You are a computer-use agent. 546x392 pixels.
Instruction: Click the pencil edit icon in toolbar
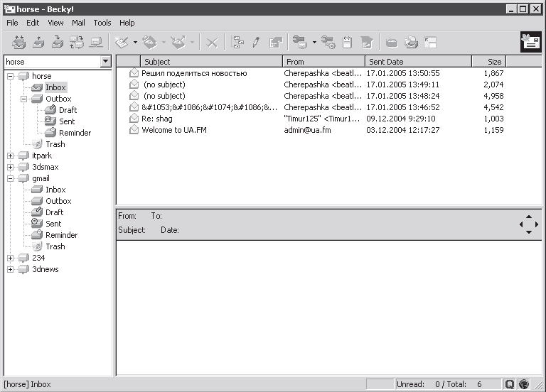click(x=256, y=43)
